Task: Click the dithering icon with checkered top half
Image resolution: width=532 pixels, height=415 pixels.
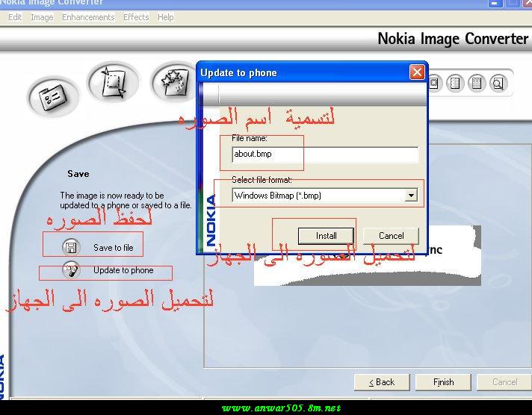Action: (477, 83)
